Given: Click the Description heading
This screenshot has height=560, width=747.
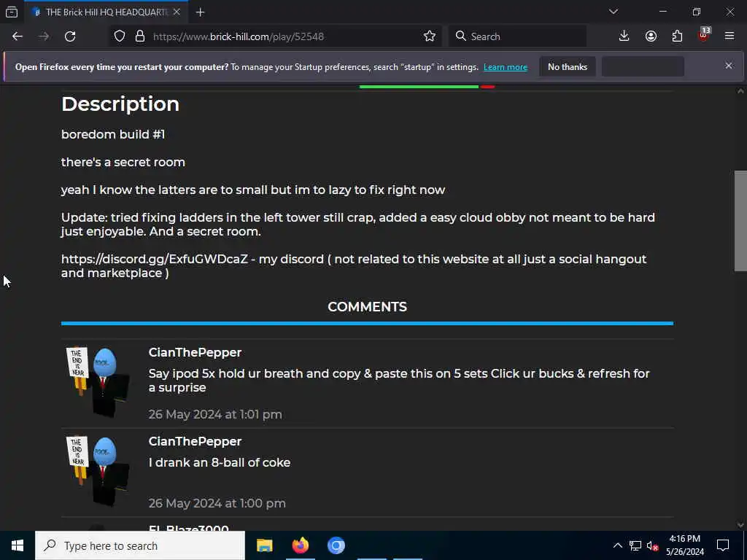Looking at the screenshot, I should pos(120,104).
